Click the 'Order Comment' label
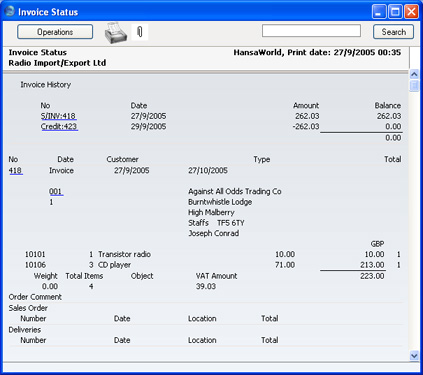This screenshot has height=375, width=423. coord(35,297)
